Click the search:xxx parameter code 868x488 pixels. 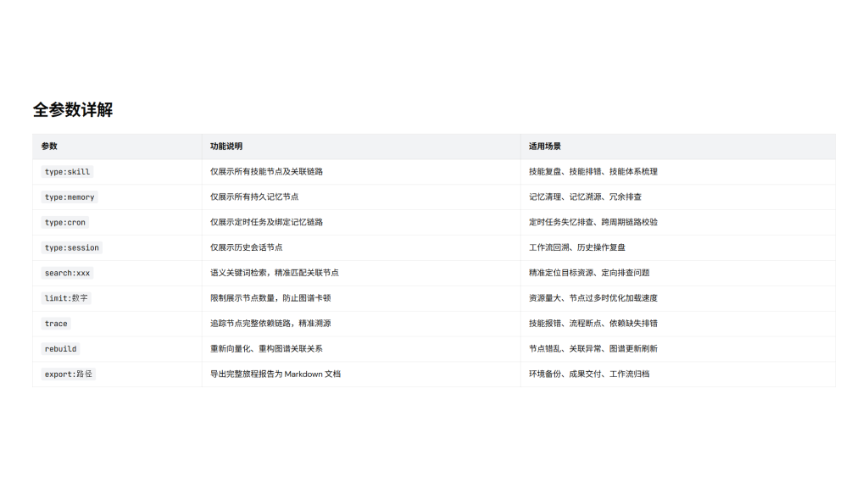click(x=67, y=274)
